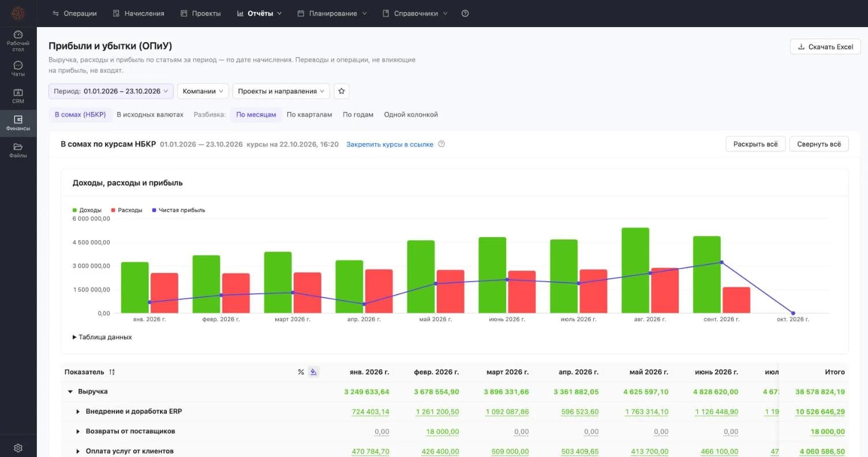Open the Справочники dropdown menu

[415, 13]
